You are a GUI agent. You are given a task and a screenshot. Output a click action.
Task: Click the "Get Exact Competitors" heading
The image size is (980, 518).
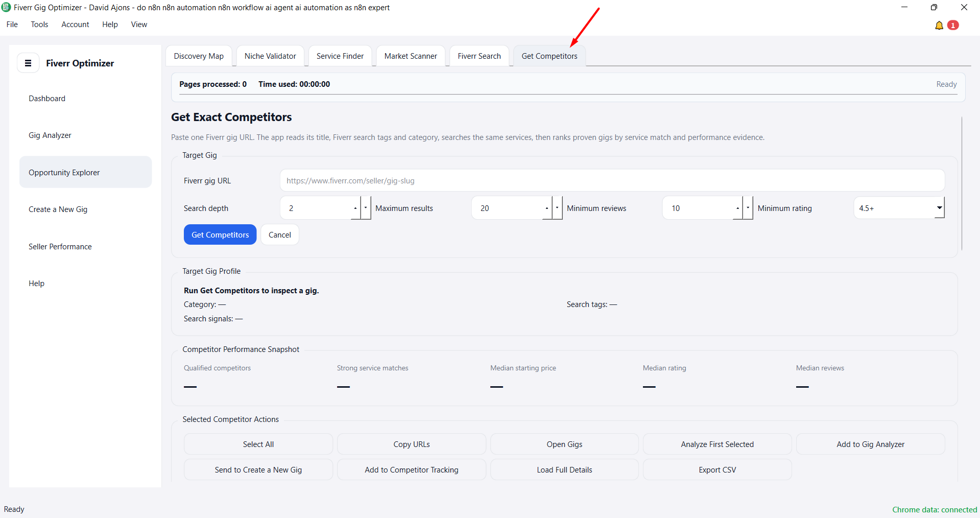[231, 117]
